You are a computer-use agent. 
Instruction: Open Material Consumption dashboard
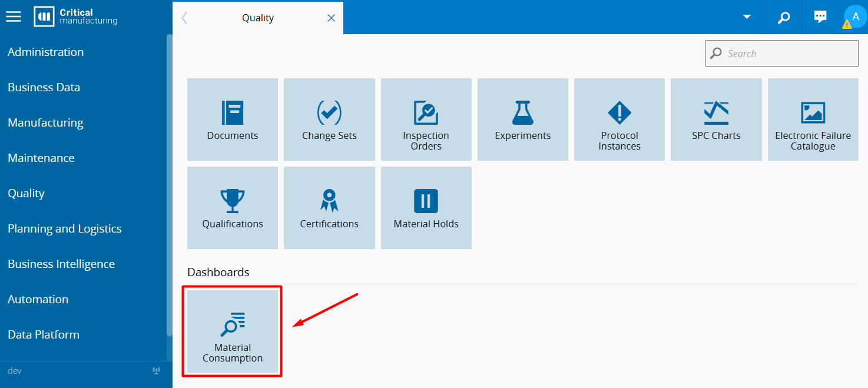tap(233, 331)
